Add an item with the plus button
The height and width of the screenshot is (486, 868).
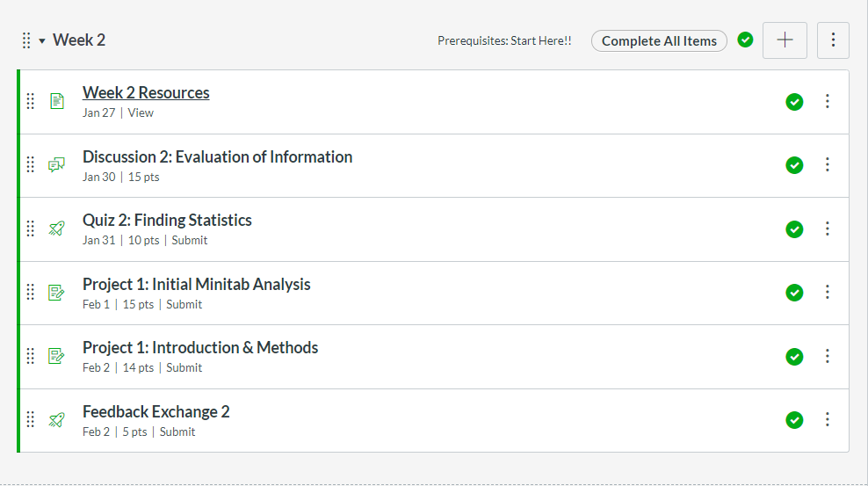tap(785, 40)
